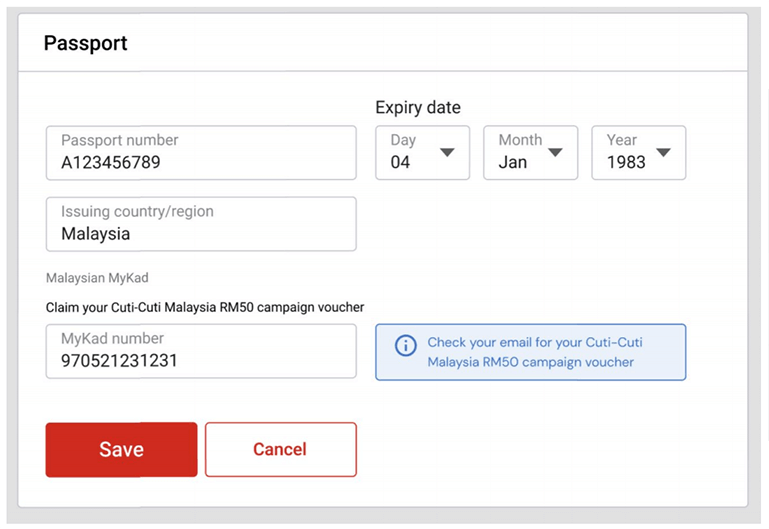Click the Month dropdown arrow
Viewport: 769px width, 529px height.
(555, 152)
